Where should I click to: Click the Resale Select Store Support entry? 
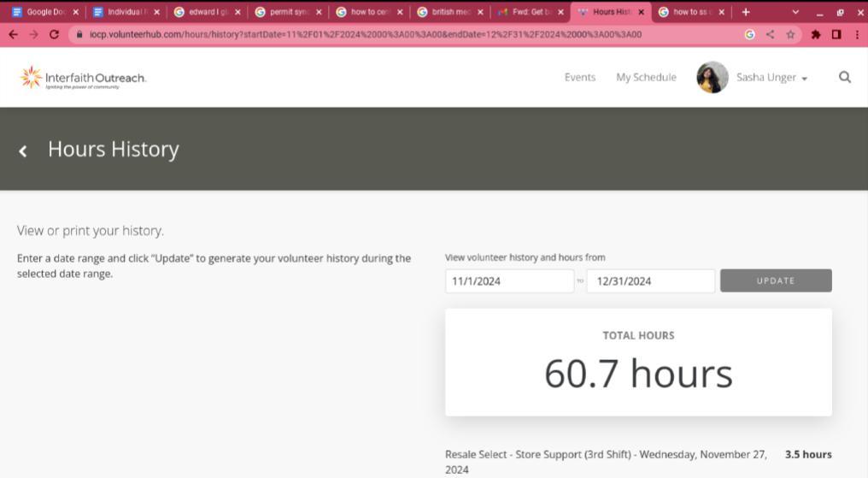607,462
